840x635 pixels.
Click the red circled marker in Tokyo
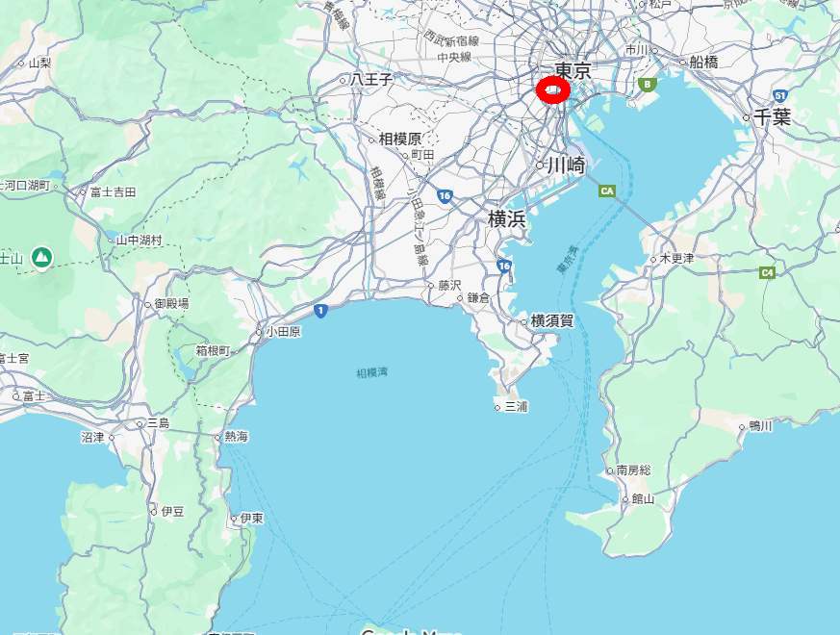coord(552,90)
